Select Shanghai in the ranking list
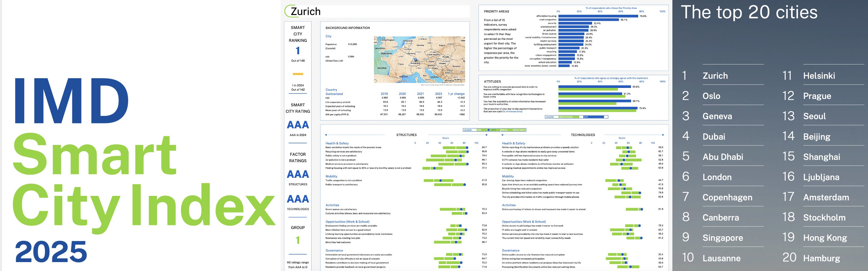868x271 pixels. pos(822,157)
